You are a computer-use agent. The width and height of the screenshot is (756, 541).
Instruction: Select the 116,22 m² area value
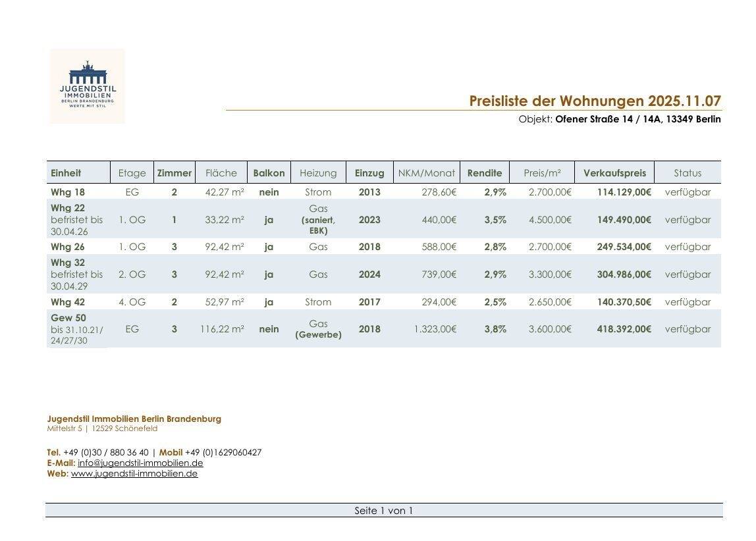coord(222,328)
